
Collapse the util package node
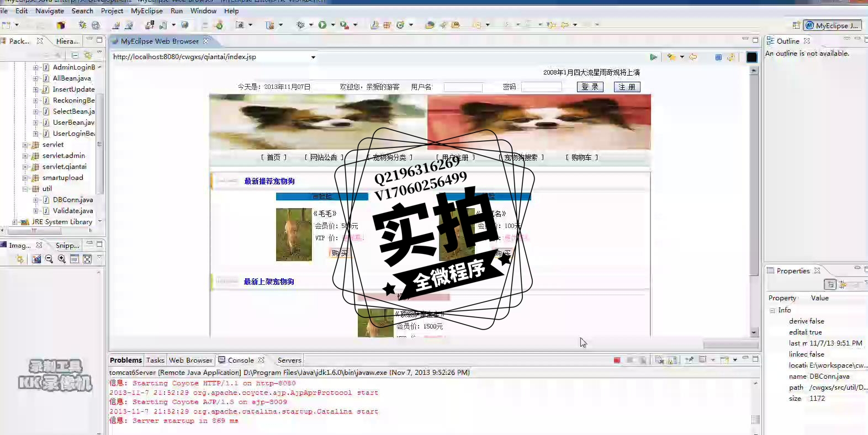tap(25, 189)
